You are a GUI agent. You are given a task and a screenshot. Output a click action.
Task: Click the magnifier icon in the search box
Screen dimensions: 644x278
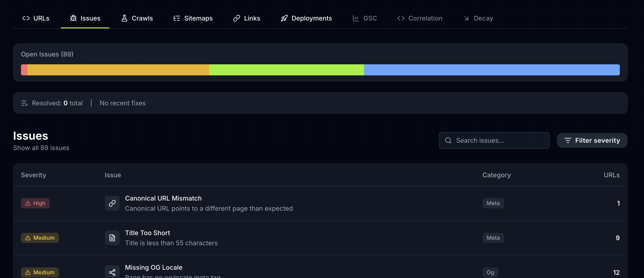click(x=448, y=141)
